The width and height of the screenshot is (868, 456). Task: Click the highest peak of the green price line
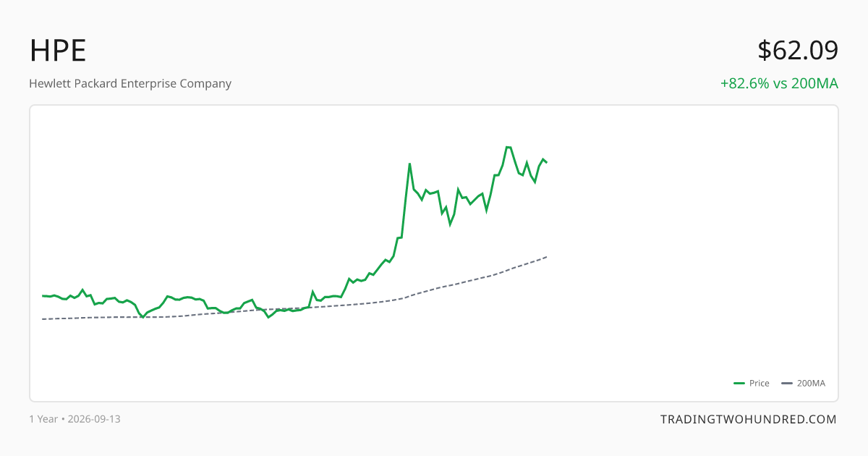(509, 147)
